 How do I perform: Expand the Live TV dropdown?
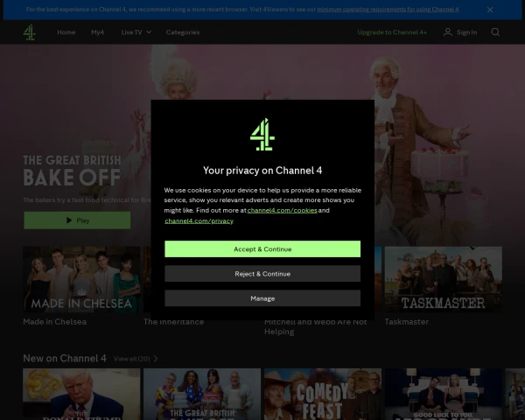tap(136, 32)
